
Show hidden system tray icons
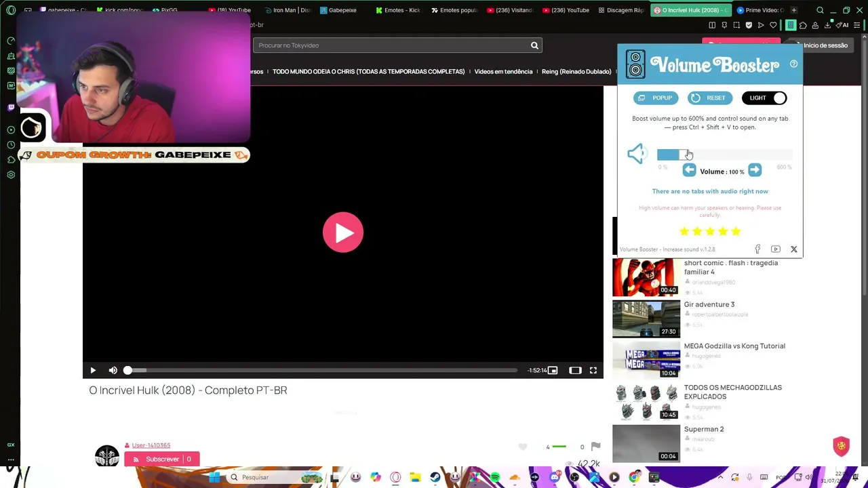(720, 477)
